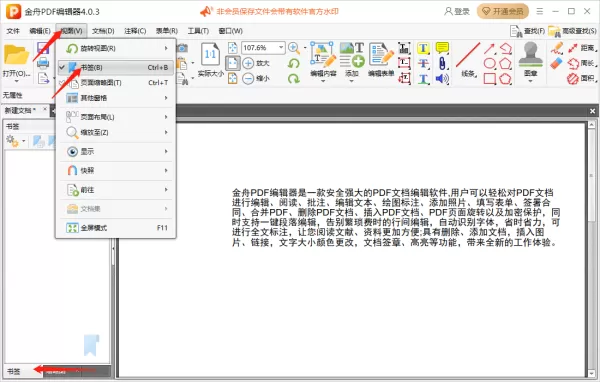Expand the 缩放至(Z) submenu
600x382 pixels.
point(116,132)
